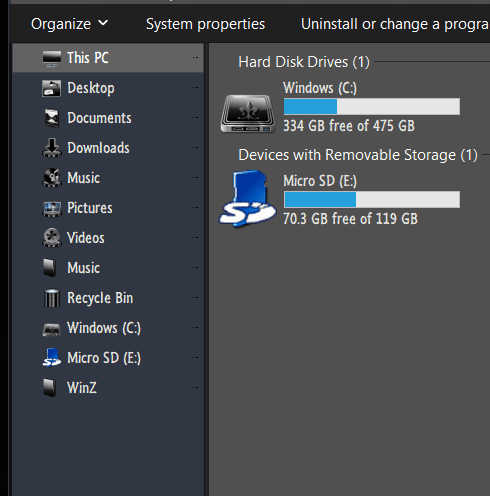Open the Desktop folder icon in sidebar
Screen dimensions: 490x496
52,88
